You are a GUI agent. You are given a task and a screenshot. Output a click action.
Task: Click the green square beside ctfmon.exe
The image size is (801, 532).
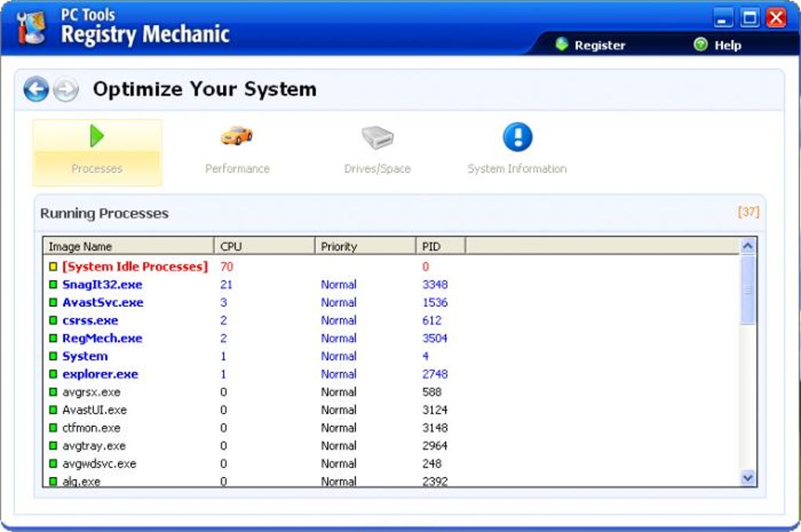53,428
